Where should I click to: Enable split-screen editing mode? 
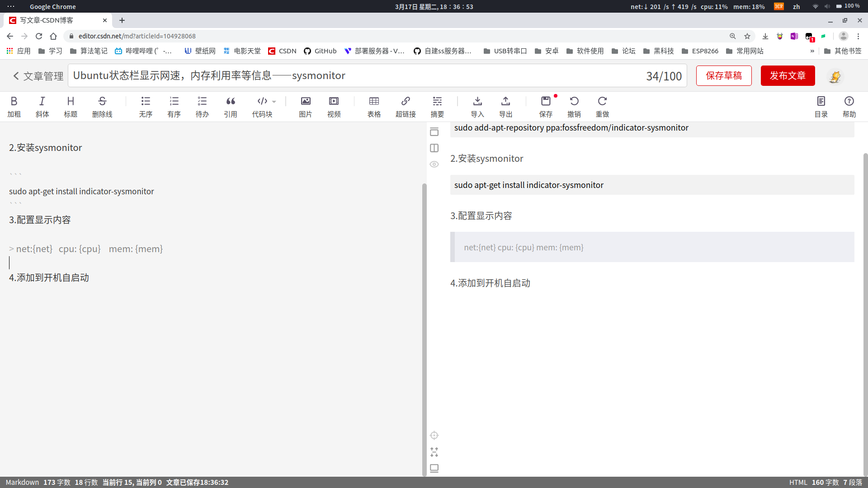point(434,148)
